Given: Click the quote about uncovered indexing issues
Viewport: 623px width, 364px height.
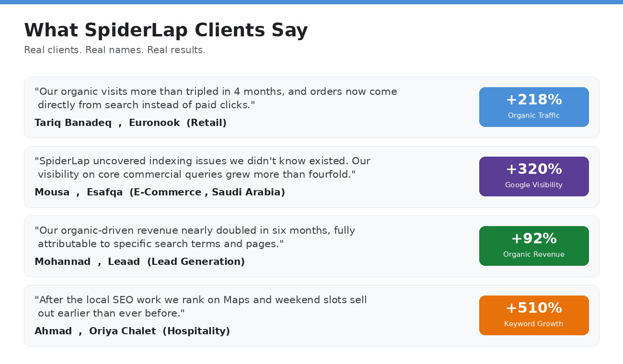Looking at the screenshot, I should (202, 168).
